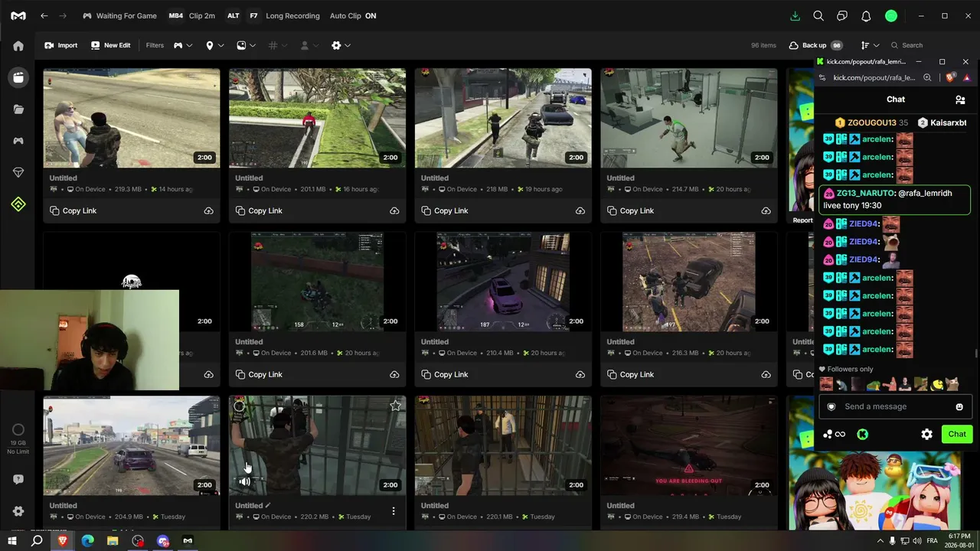Open the 204.9 MB Tuesday clip thumbnail
The width and height of the screenshot is (980, 551).
coord(132,445)
